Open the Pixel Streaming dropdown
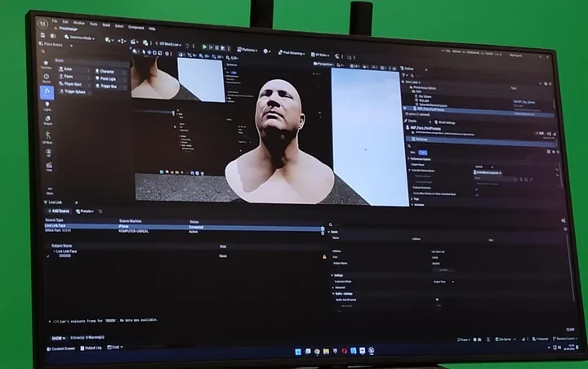This screenshot has width=588, height=369. [292, 53]
